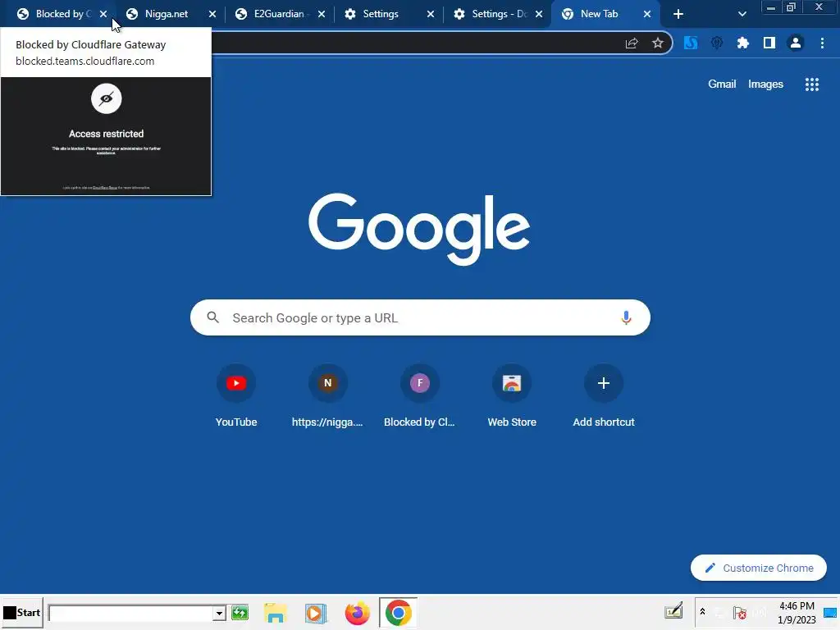Open File Explorer from the taskbar
Image resolution: width=840 pixels, height=630 pixels.
pyautogui.click(x=276, y=613)
